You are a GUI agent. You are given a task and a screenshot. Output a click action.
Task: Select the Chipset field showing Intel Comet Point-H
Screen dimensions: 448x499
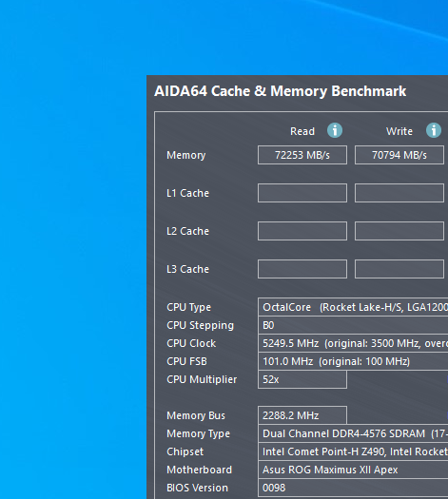[x=353, y=451]
